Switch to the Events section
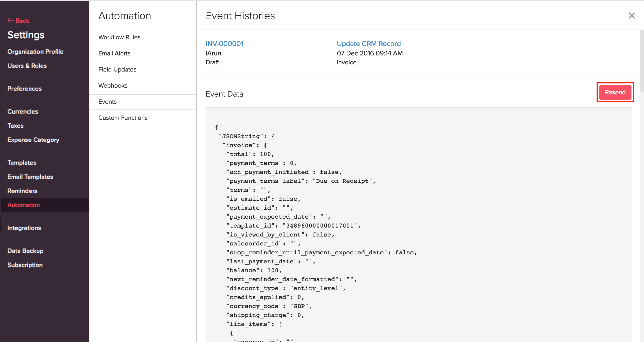Image resolution: width=644 pixels, height=342 pixels. 107,101
